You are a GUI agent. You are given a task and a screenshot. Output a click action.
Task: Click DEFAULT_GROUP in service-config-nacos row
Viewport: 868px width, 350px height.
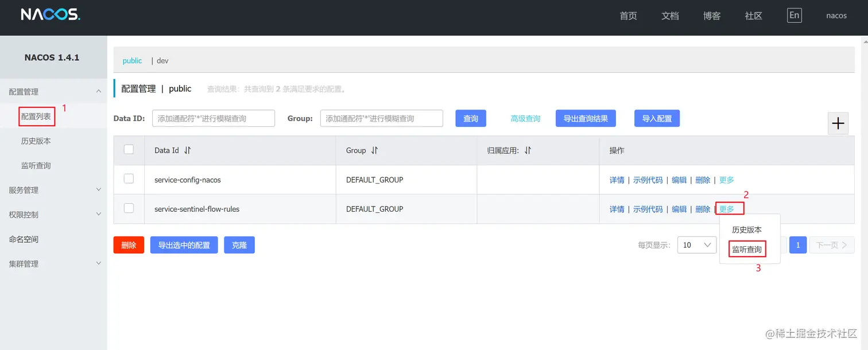(x=374, y=180)
